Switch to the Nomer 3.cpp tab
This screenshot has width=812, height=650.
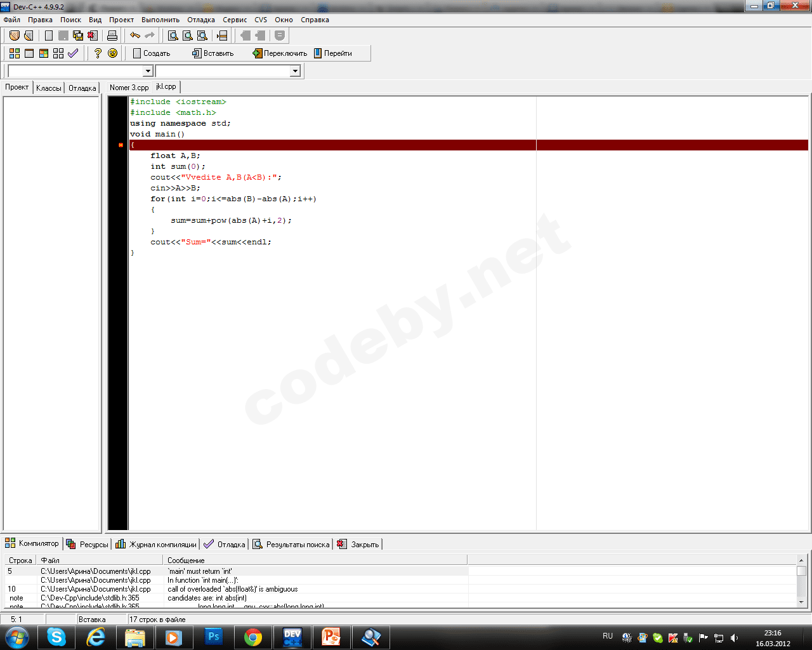(129, 88)
